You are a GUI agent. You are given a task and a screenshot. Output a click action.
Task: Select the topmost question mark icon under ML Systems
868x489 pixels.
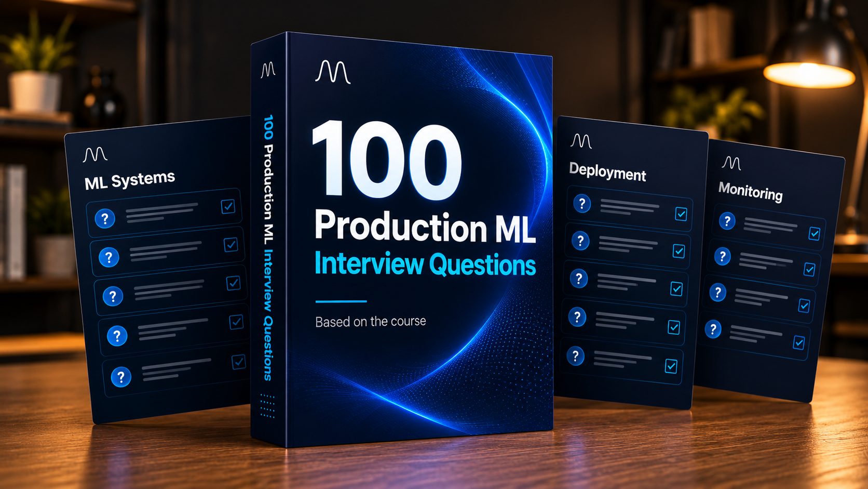[x=105, y=218]
